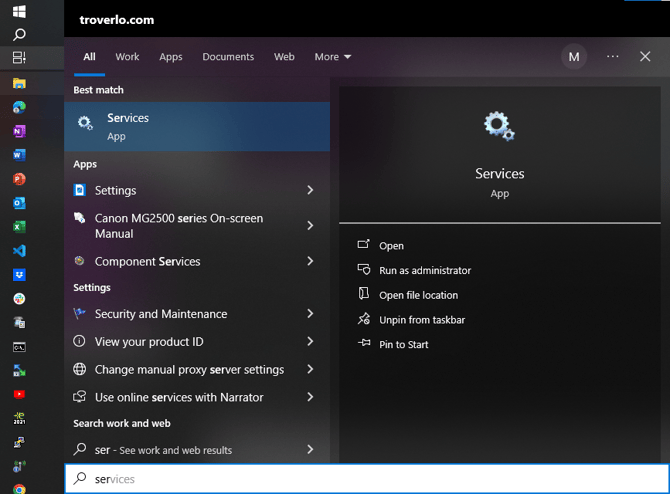
Task: Expand the ser web results arrow
Action: [310, 450]
